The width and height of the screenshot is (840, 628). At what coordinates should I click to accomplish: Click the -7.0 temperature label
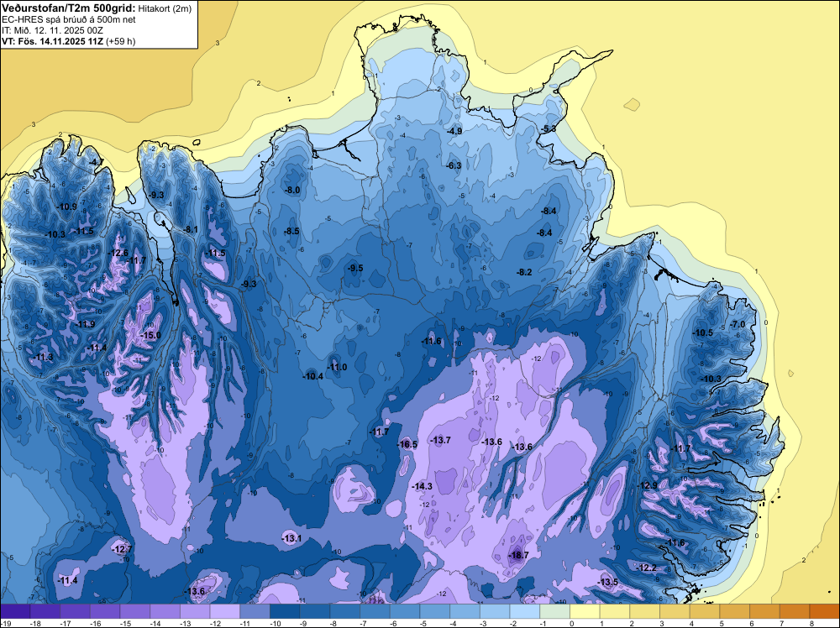(x=738, y=324)
